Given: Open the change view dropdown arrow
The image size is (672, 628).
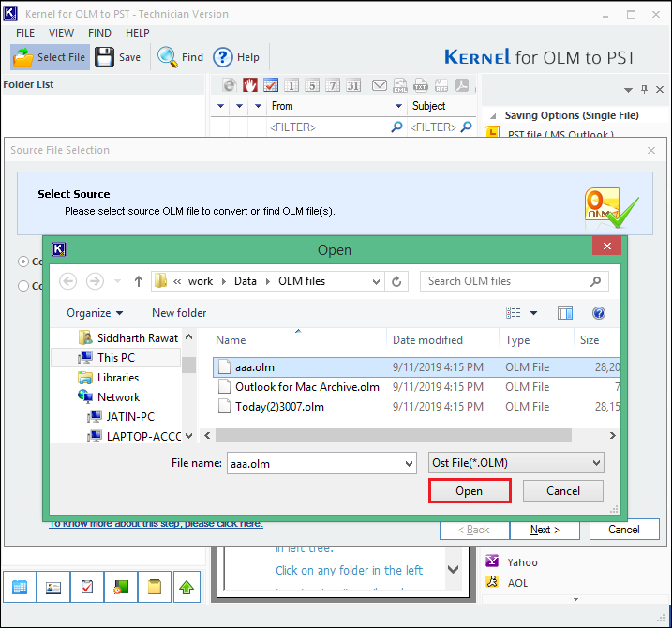Looking at the screenshot, I should 533,313.
